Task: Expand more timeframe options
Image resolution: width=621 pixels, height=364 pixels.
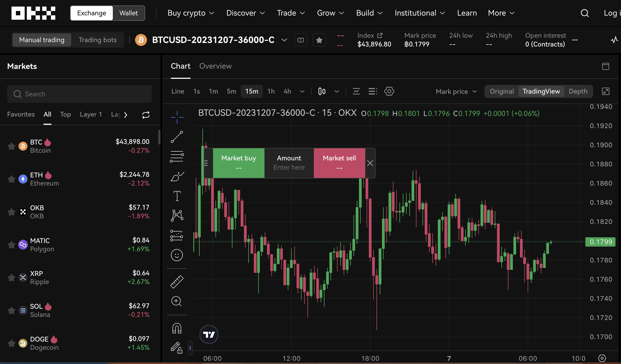Action: coord(302,91)
